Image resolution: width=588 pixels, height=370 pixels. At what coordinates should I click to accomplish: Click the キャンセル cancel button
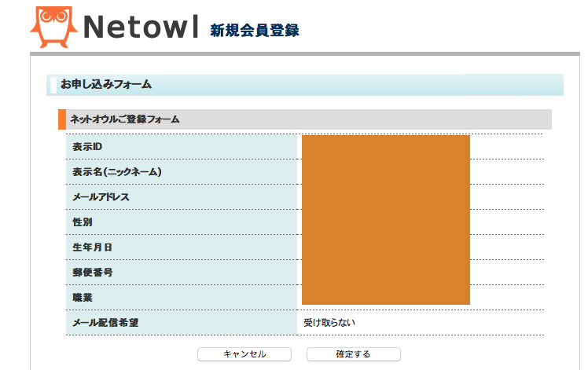click(x=244, y=354)
